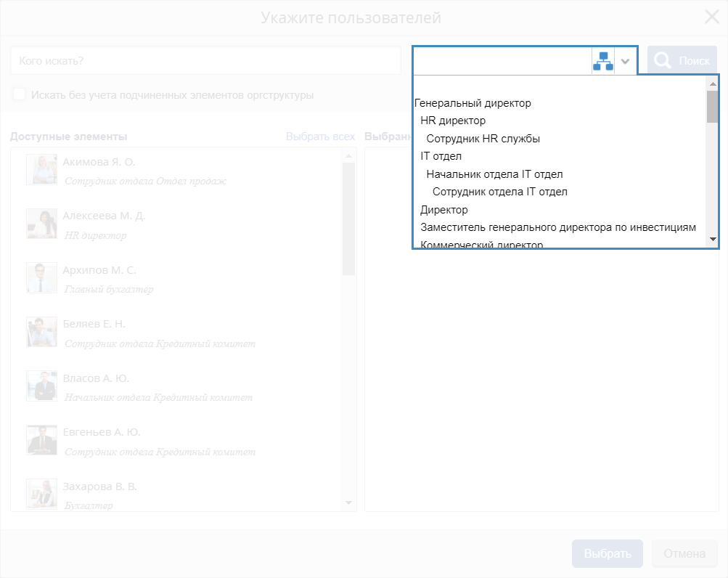Open Акимова Я. О. avatar thumbnail

tap(42, 170)
